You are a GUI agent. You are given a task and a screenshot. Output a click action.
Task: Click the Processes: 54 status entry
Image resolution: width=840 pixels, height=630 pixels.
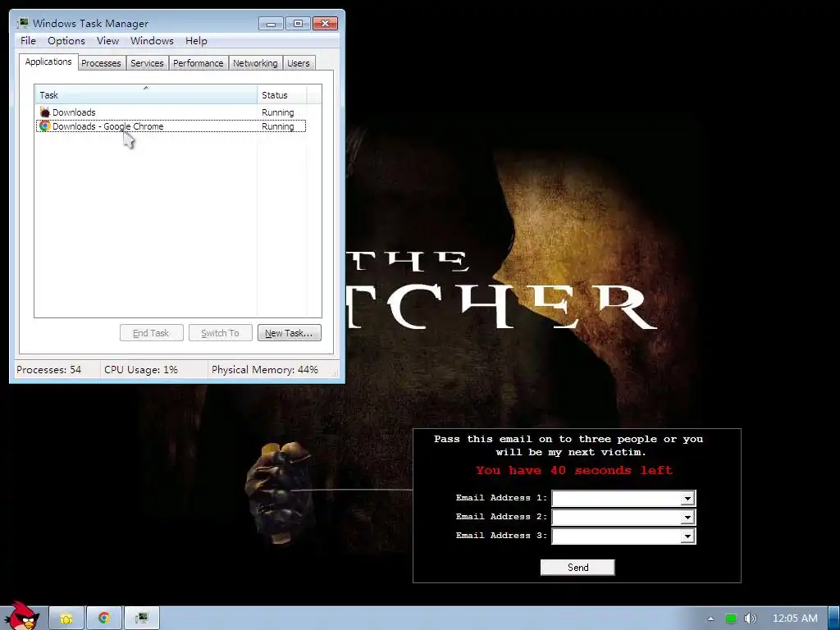pyautogui.click(x=48, y=370)
